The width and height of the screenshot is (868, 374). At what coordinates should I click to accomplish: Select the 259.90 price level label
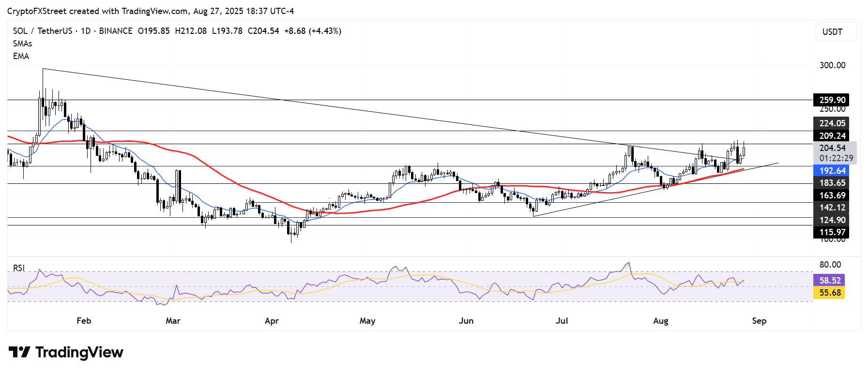(831, 100)
